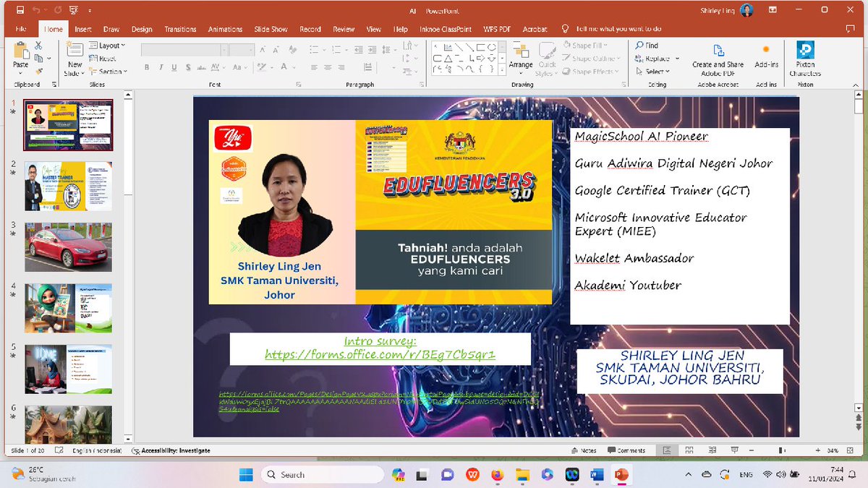This screenshot has width=868, height=488.
Task: Switch to the Inknoe ClassPoint tab
Action: (446, 29)
